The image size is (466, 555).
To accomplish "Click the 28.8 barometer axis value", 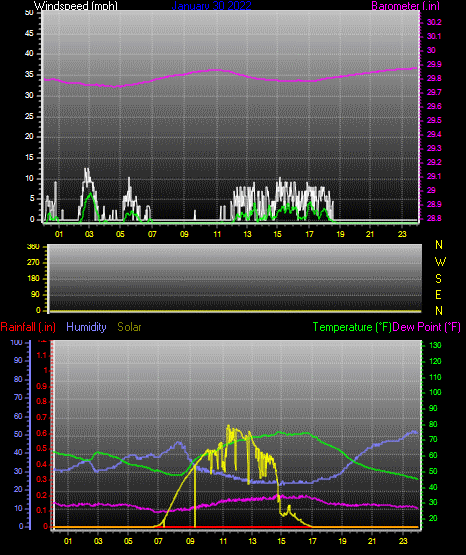I will (434, 218).
